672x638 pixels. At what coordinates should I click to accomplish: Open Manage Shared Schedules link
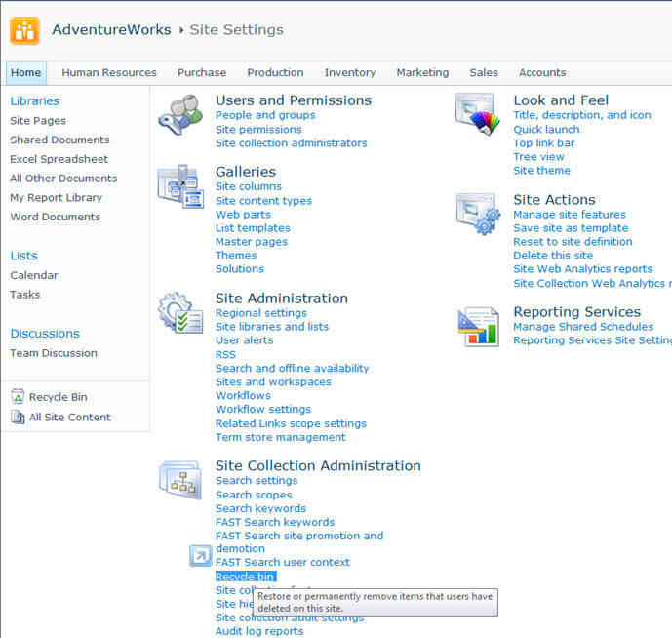click(583, 327)
